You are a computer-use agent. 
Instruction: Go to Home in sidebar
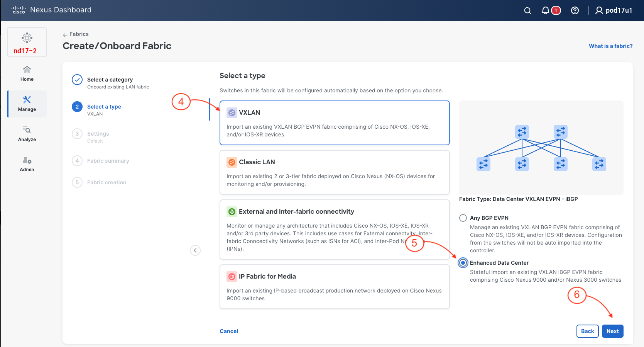(x=27, y=73)
